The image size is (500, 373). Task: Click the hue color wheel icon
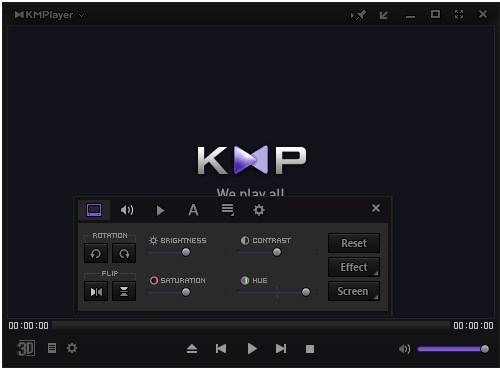[x=245, y=280]
